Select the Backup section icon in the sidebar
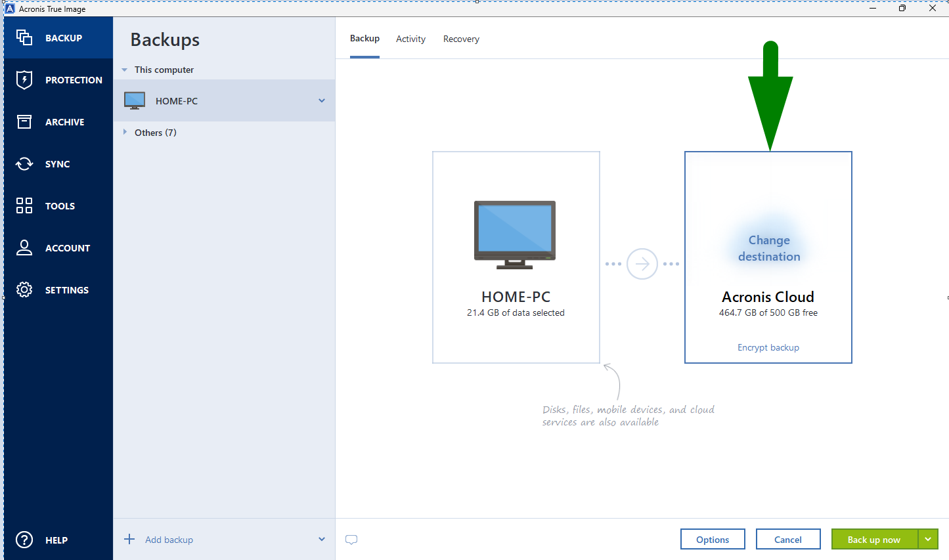The width and height of the screenshot is (949, 560). pos(24,37)
